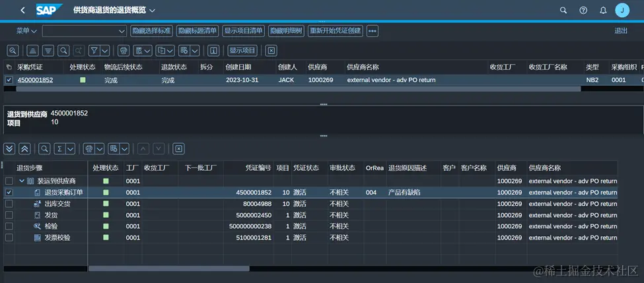Click the information icon in upper toolbar
This screenshot has height=283, width=644.
213,50
